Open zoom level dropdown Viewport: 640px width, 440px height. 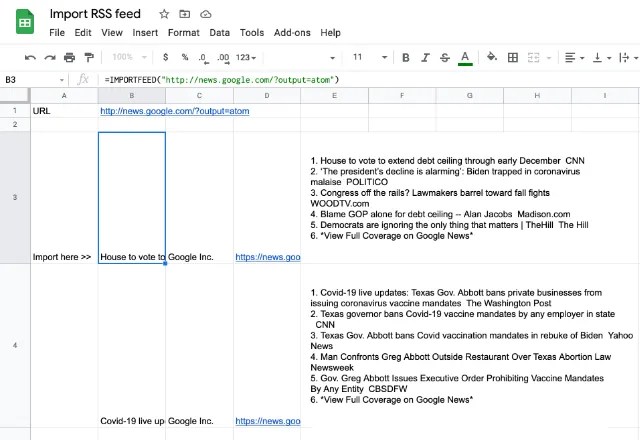[129, 57]
